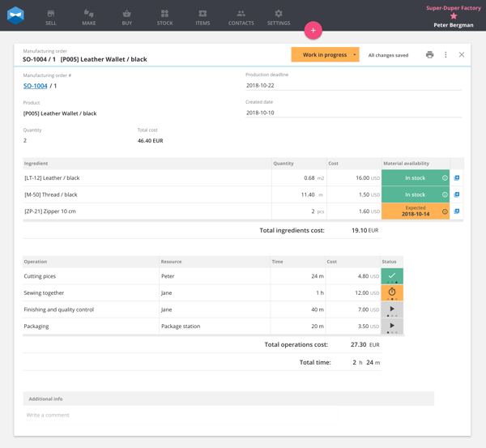Viewport: 486px width, 448px height.
Task: Open the Production deadline date field
Action: click(x=354, y=86)
